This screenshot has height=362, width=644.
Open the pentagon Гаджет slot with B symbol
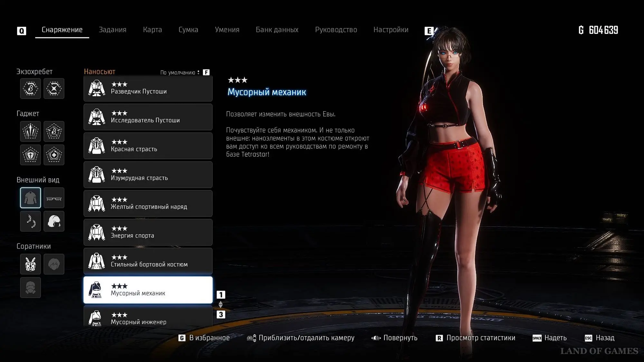[x=54, y=131]
